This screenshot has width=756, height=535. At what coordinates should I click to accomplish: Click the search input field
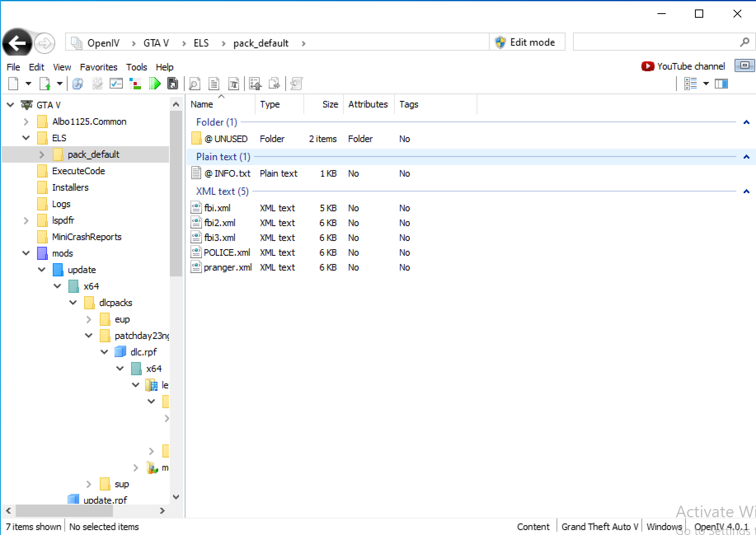click(x=655, y=42)
